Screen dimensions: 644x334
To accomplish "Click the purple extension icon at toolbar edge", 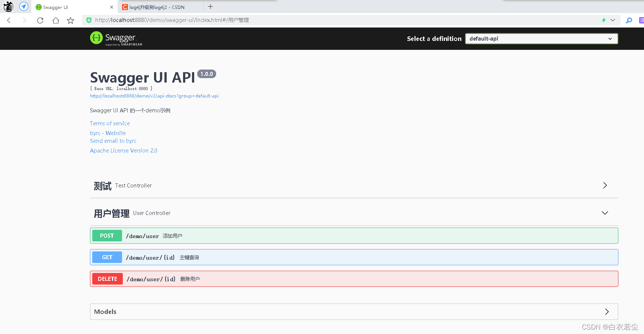I will pyautogui.click(x=641, y=20).
